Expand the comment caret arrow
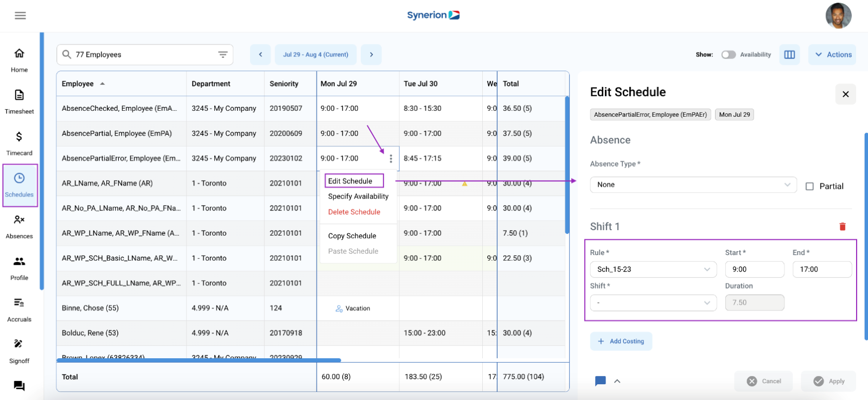 [617, 381]
